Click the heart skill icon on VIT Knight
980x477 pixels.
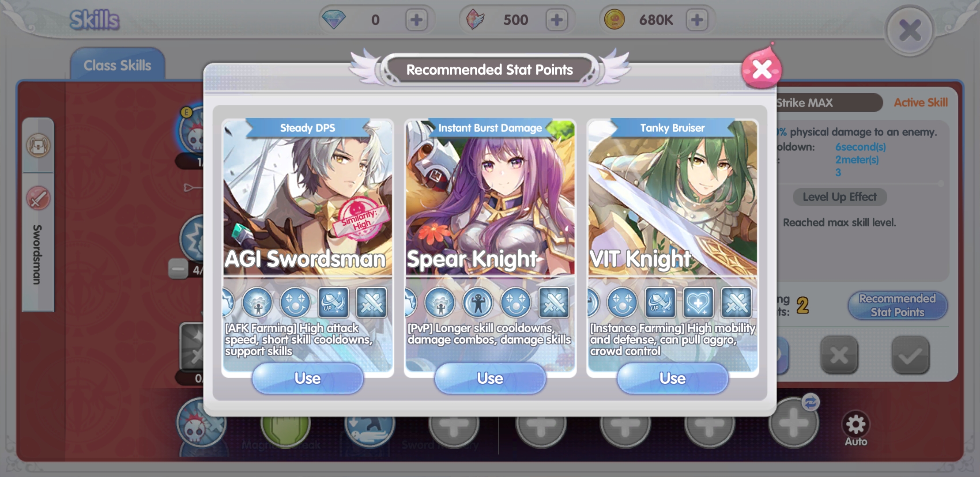(x=698, y=303)
